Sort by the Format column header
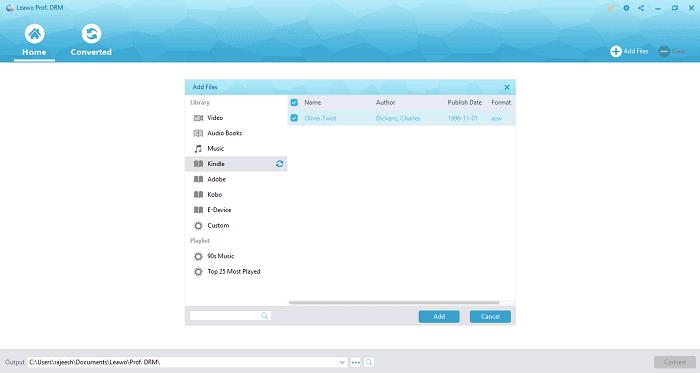 pyautogui.click(x=501, y=103)
